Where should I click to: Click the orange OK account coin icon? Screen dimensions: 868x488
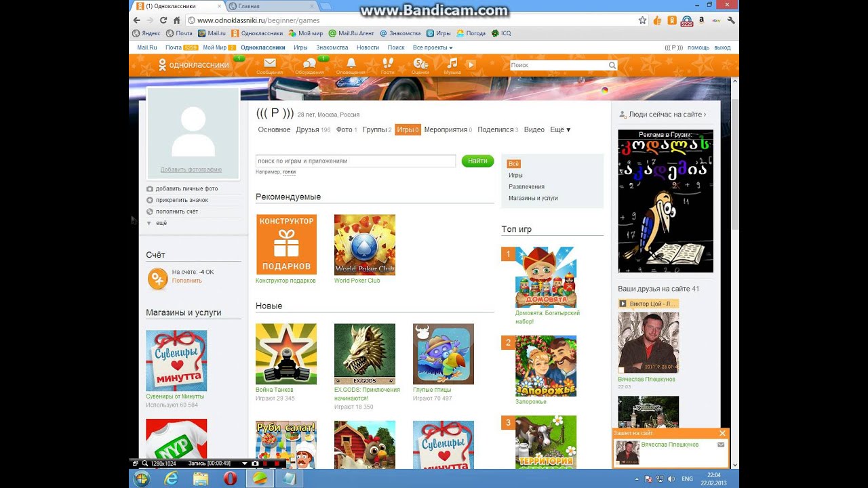tap(157, 278)
